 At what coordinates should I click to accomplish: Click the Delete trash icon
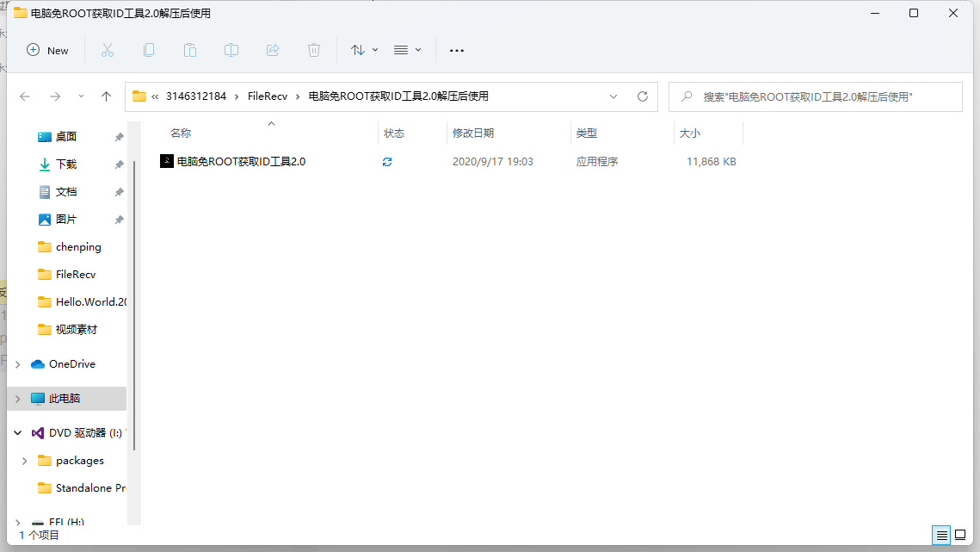point(314,50)
